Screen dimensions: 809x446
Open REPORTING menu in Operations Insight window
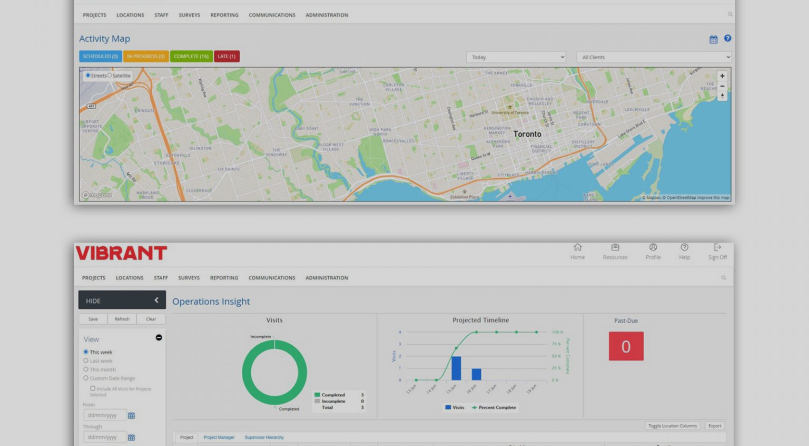pos(224,278)
